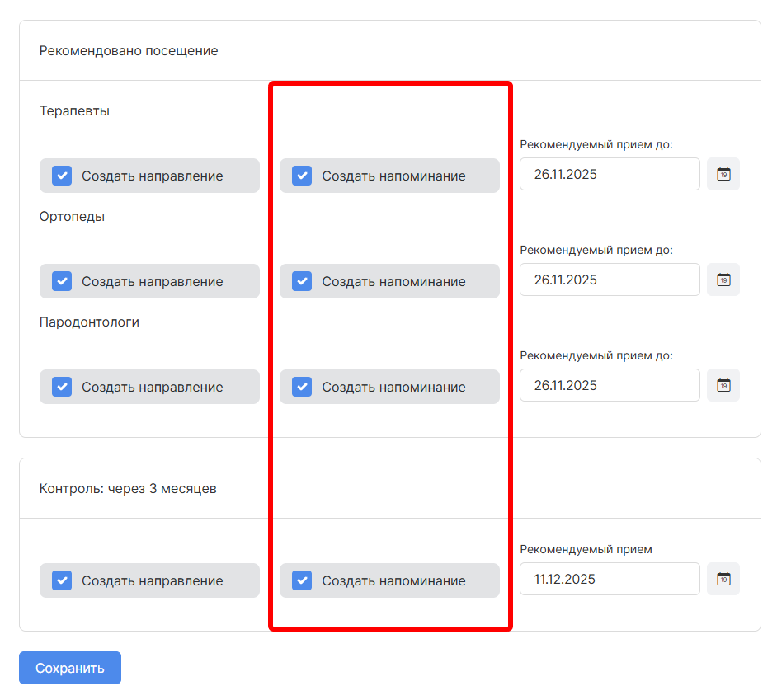Click the Терапевты recommended date field
The image size is (777, 700).
[609, 175]
